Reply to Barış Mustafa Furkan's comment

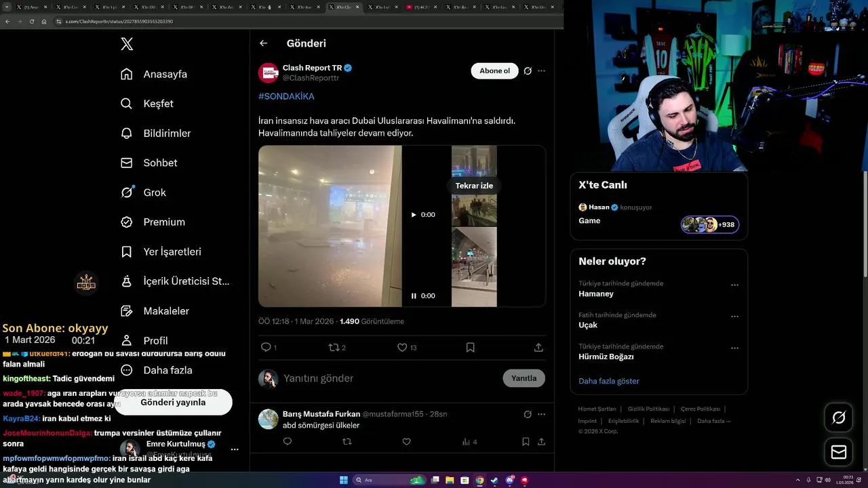(288, 441)
